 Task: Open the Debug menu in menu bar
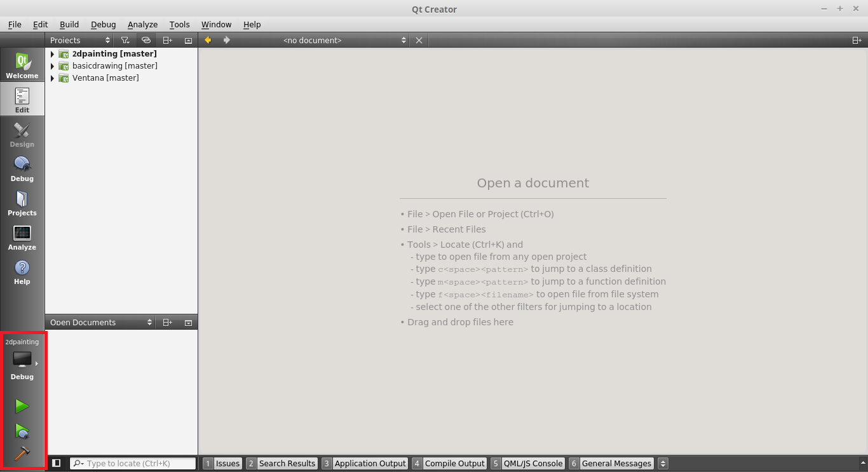pyautogui.click(x=103, y=24)
